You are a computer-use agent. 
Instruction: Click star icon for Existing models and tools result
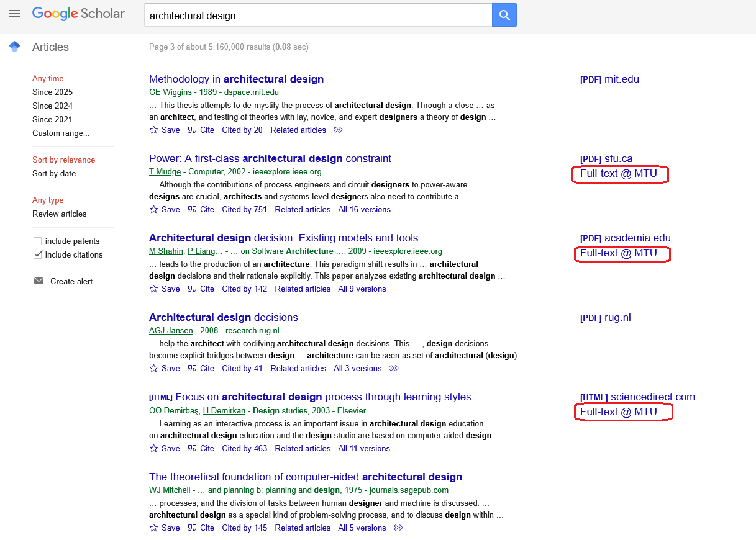pyautogui.click(x=153, y=289)
